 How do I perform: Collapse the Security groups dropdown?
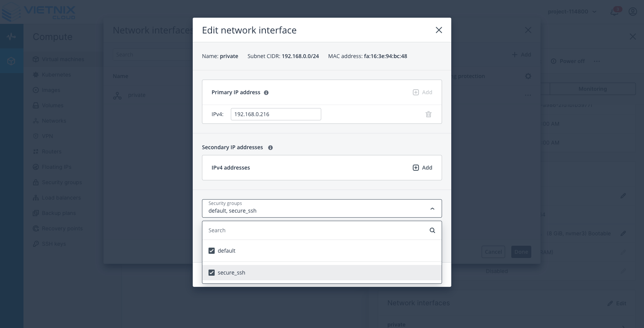point(432,208)
